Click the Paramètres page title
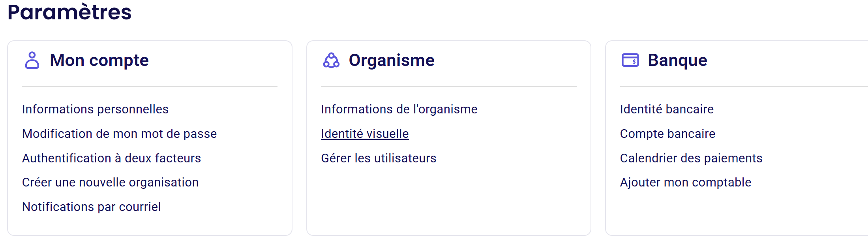The height and width of the screenshot is (241, 868). (x=69, y=12)
